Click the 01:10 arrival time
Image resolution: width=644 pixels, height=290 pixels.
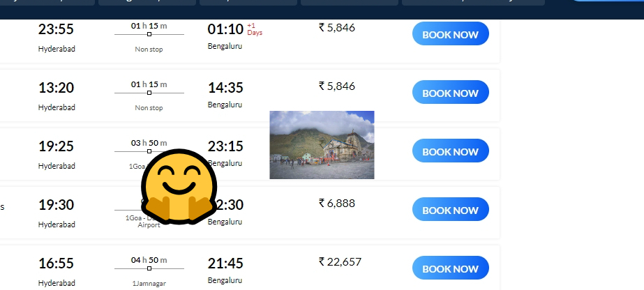(225, 29)
